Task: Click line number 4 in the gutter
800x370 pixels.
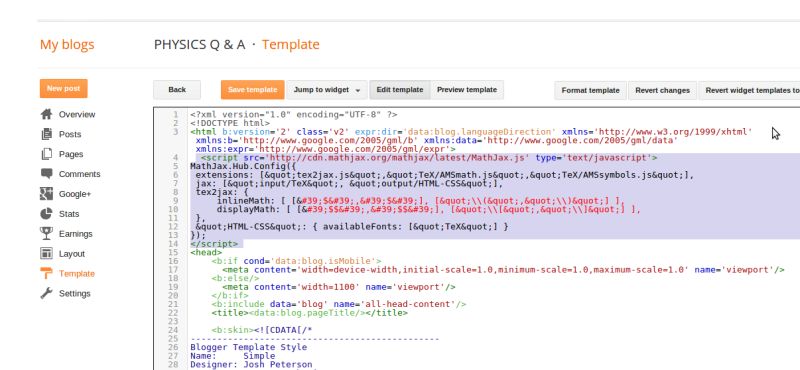Action: click(x=176, y=158)
